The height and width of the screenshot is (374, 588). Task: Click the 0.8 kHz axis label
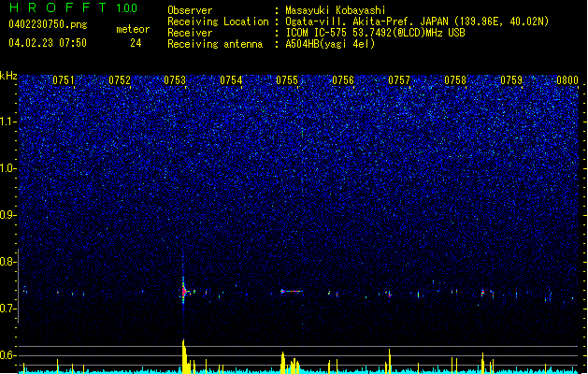7,262
